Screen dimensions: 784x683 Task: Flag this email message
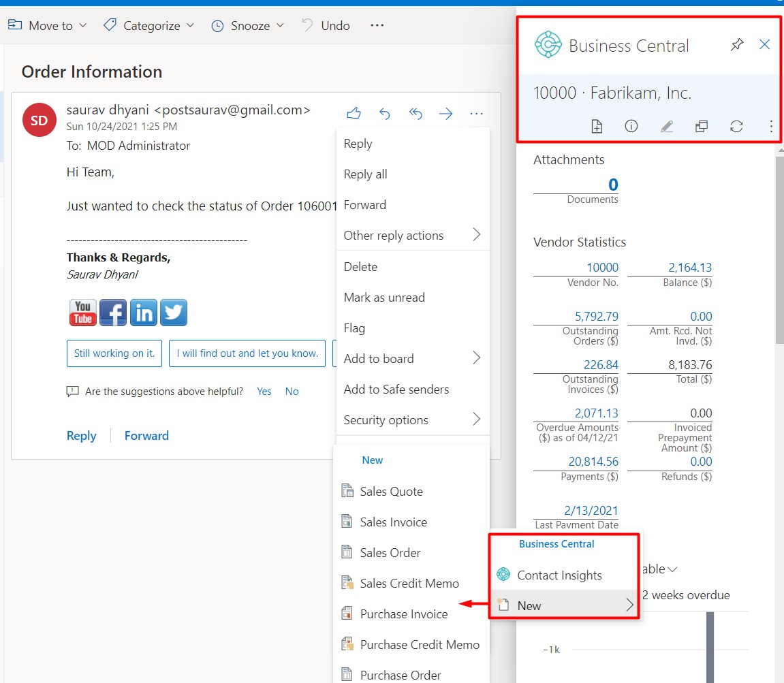click(x=354, y=328)
